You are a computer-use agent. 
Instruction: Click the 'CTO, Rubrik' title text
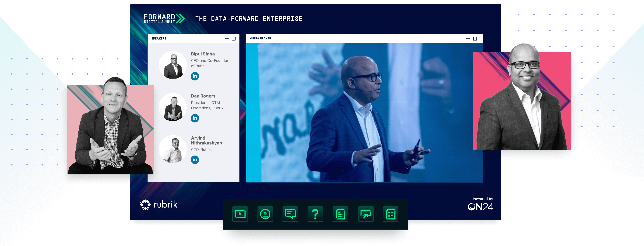click(x=201, y=150)
